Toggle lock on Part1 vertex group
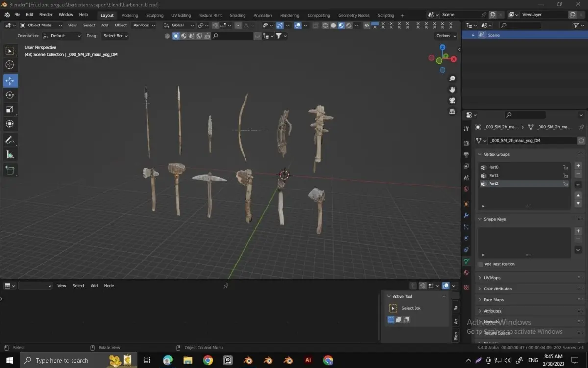 [565, 175]
